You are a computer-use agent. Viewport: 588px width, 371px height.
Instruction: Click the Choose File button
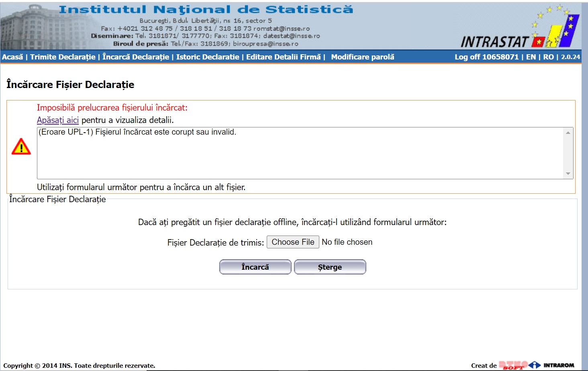click(293, 242)
